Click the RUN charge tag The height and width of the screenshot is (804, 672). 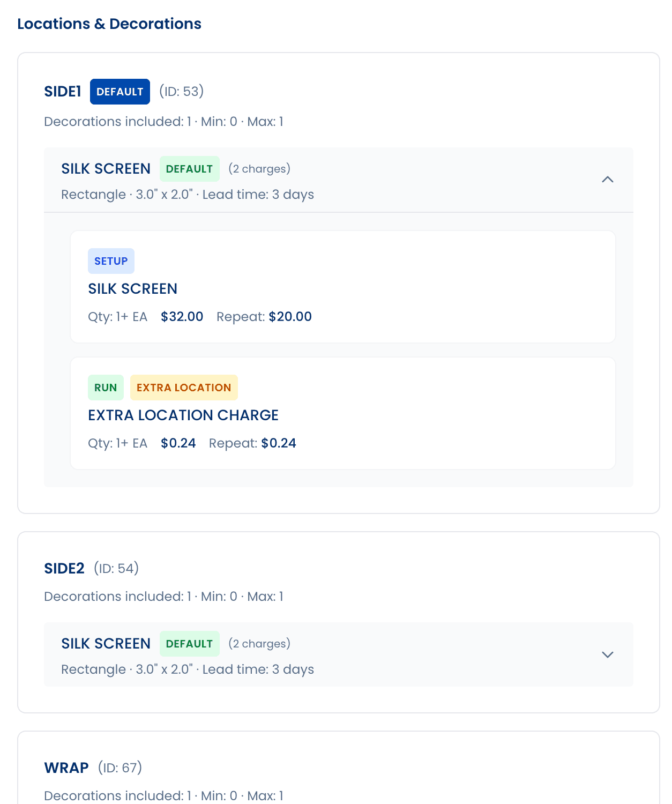click(106, 388)
